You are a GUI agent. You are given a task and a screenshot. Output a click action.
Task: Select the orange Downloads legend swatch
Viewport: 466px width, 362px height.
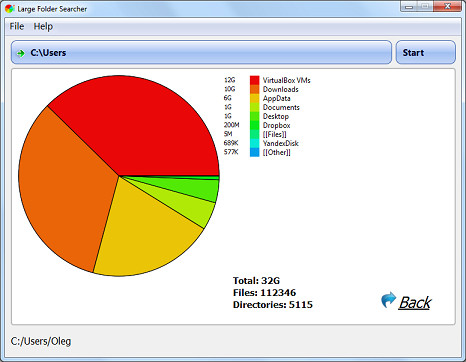(254, 89)
